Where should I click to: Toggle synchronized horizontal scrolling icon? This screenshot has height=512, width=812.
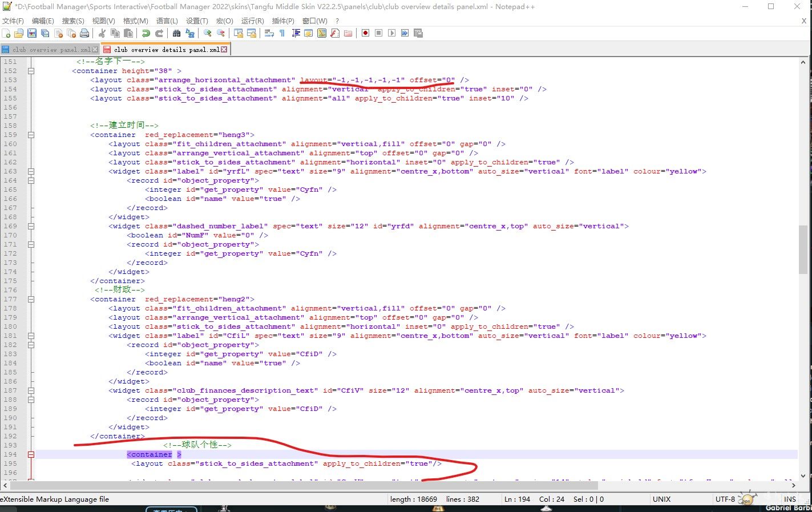coord(252,33)
